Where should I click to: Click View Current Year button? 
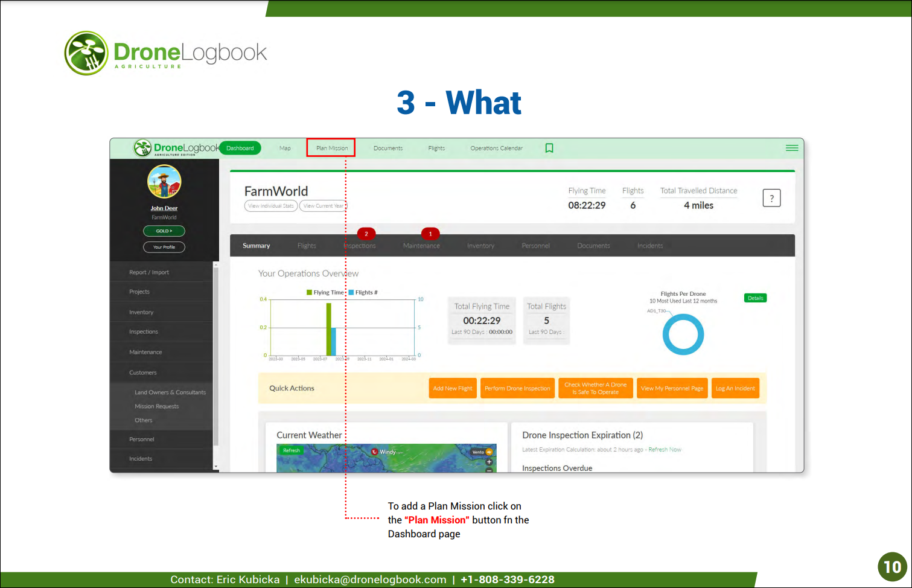point(324,206)
